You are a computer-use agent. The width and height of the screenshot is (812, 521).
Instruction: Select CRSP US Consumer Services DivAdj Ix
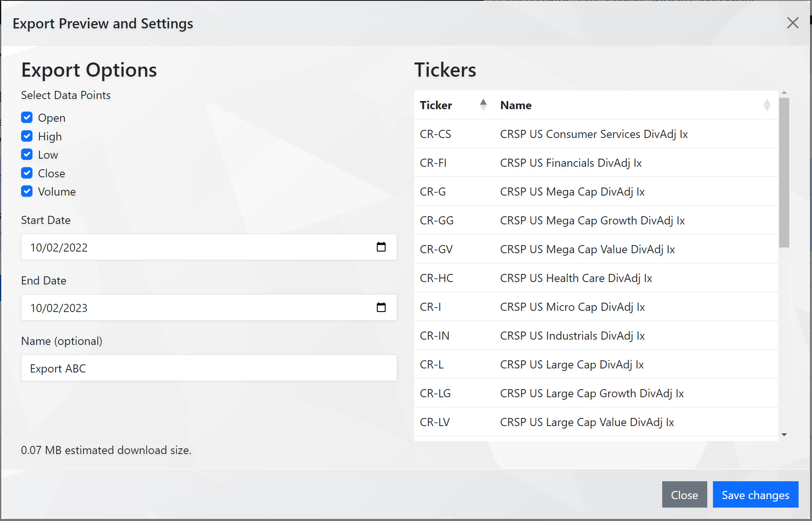coord(594,134)
